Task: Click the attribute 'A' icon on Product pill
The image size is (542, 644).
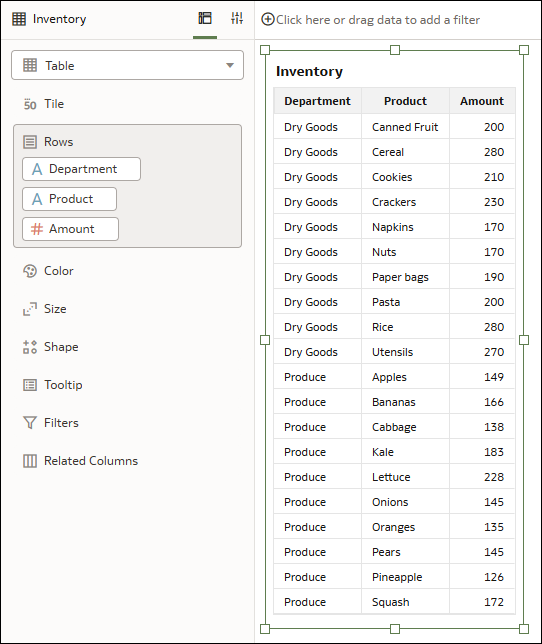Action: pyautogui.click(x=37, y=199)
